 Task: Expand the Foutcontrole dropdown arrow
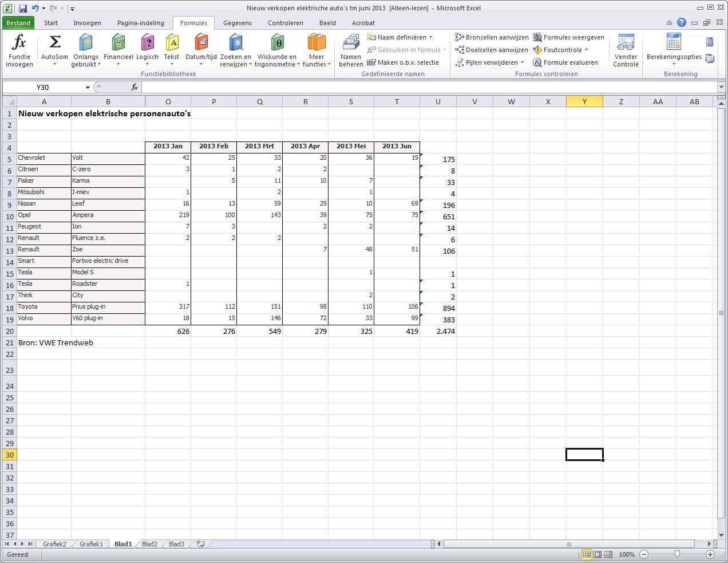[586, 50]
